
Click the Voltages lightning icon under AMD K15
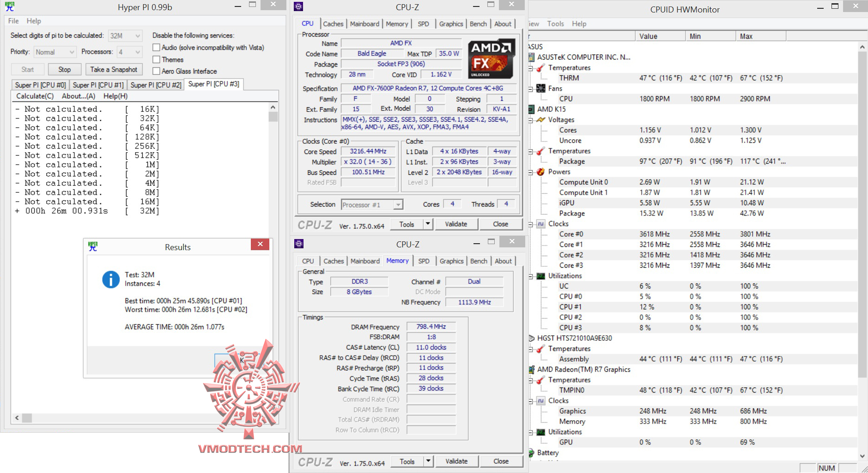[540, 120]
